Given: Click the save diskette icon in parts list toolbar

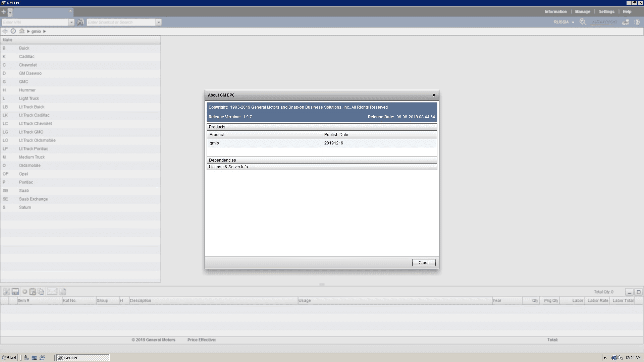Looking at the screenshot, I should click(15, 292).
